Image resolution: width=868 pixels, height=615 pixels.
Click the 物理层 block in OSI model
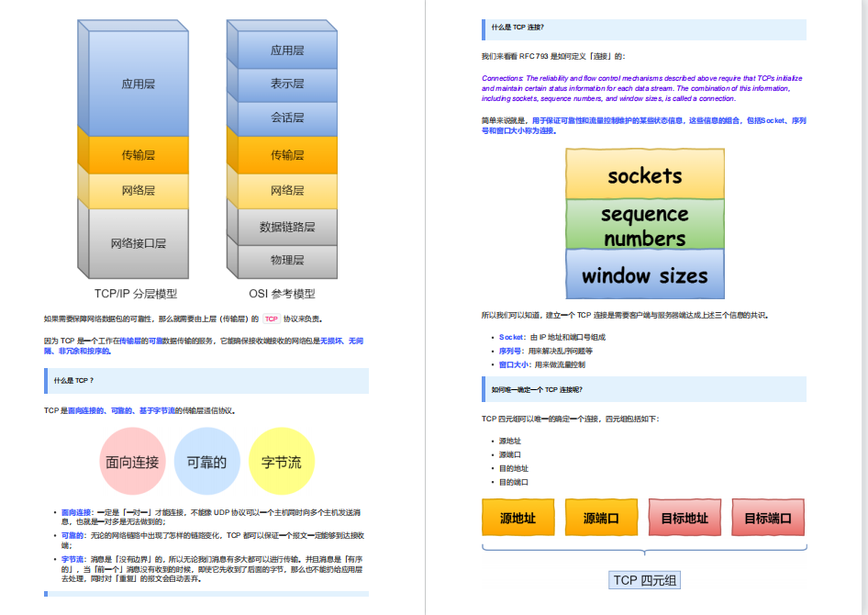[x=287, y=260]
